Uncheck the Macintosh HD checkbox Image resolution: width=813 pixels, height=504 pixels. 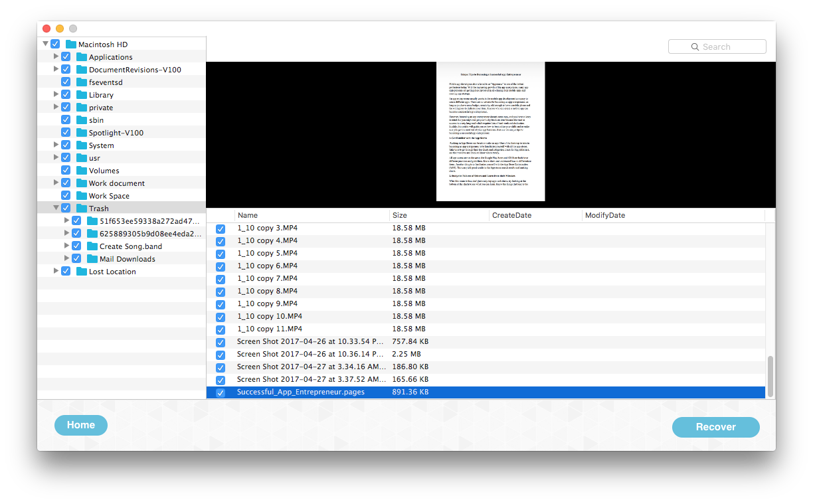55,44
